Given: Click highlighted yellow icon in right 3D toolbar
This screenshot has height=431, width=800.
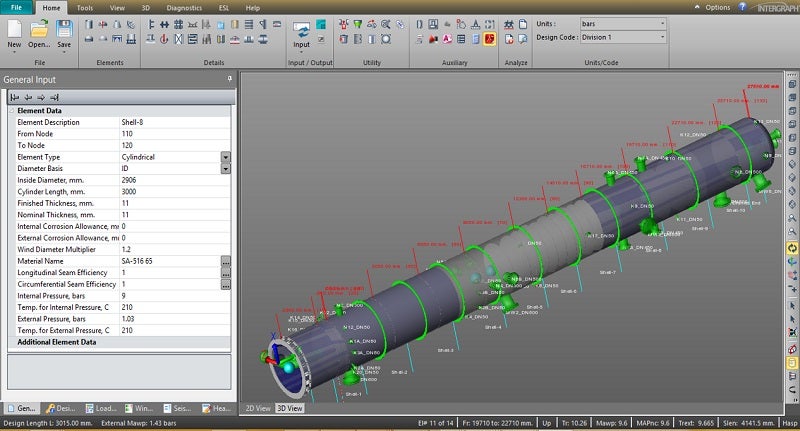Looking at the screenshot, I should point(792,247).
